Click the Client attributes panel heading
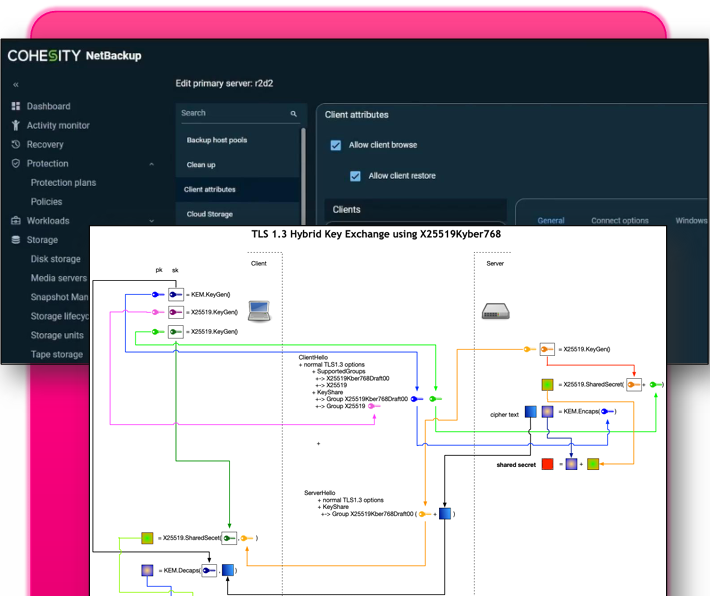Image resolution: width=710 pixels, height=596 pixels. point(356,115)
